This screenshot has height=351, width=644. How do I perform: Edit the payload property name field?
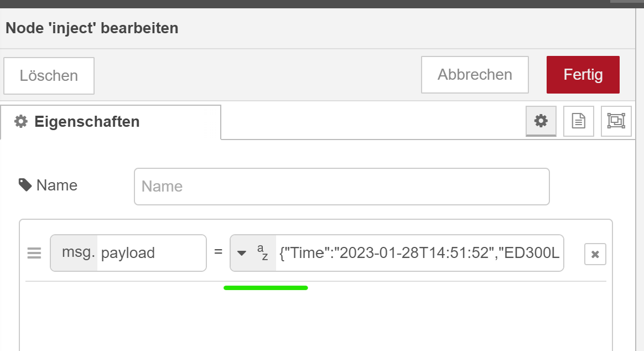pos(150,253)
